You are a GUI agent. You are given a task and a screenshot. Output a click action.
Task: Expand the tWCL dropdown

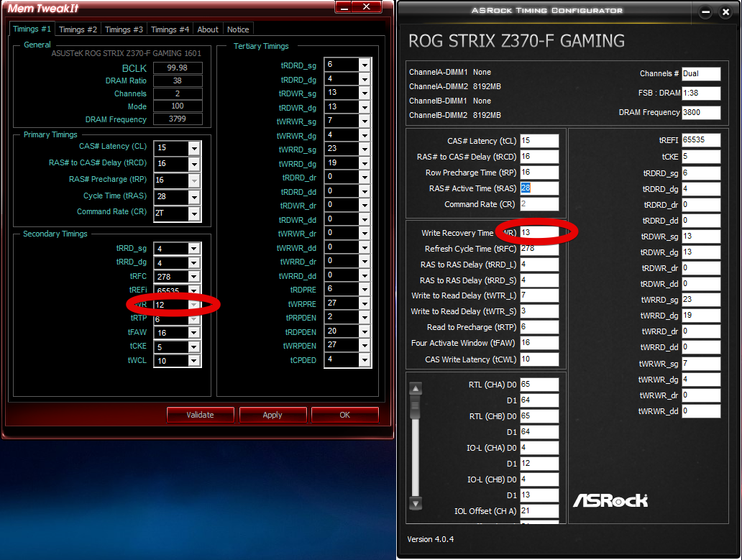tap(194, 361)
